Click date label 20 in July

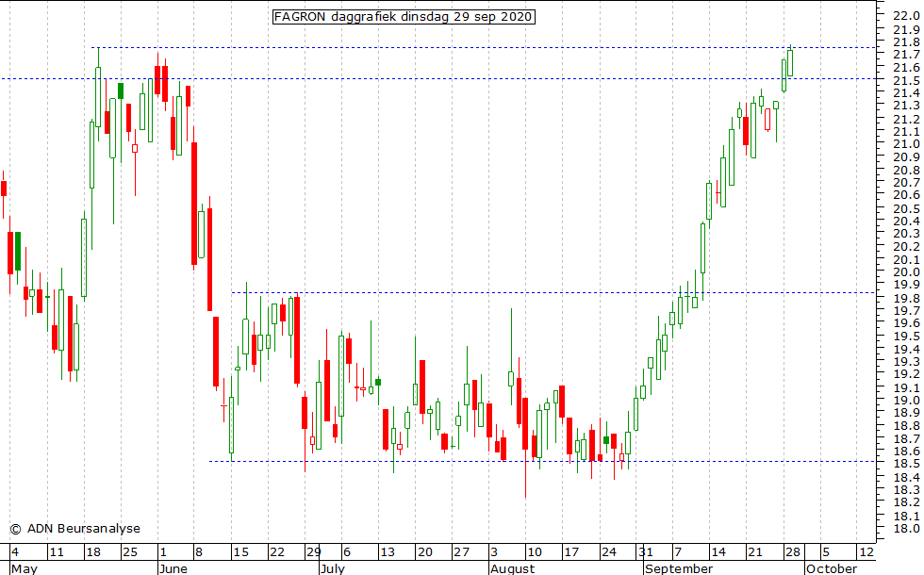coord(424,552)
